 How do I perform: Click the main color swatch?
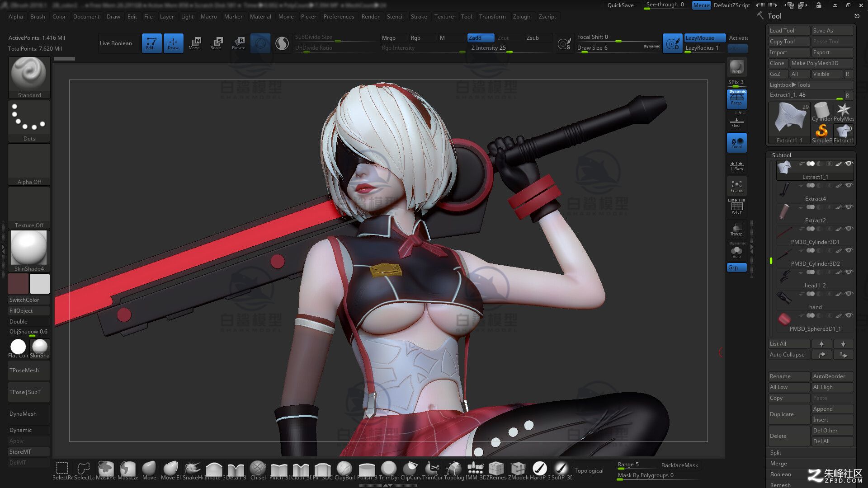18,284
